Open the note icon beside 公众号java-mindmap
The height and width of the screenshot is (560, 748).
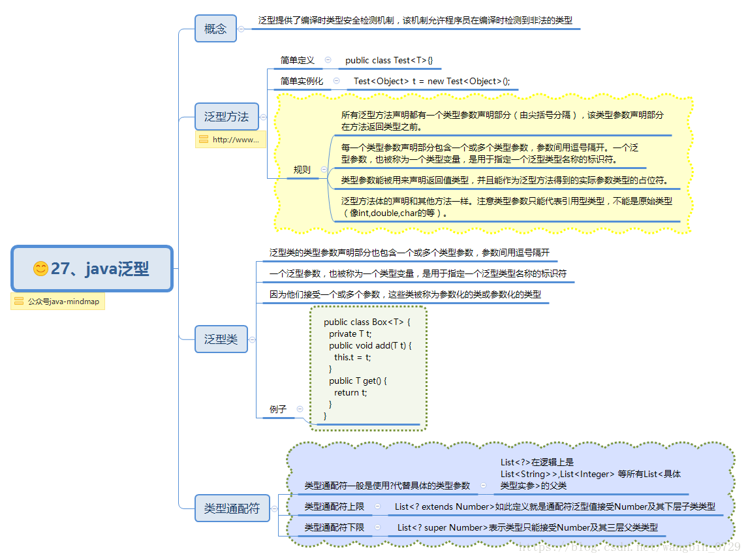(x=19, y=301)
